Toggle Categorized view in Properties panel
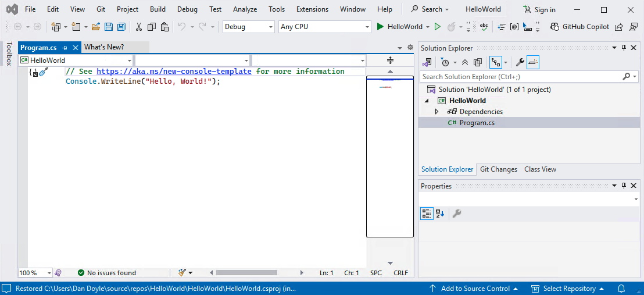This screenshot has width=644, height=295. coord(427,214)
